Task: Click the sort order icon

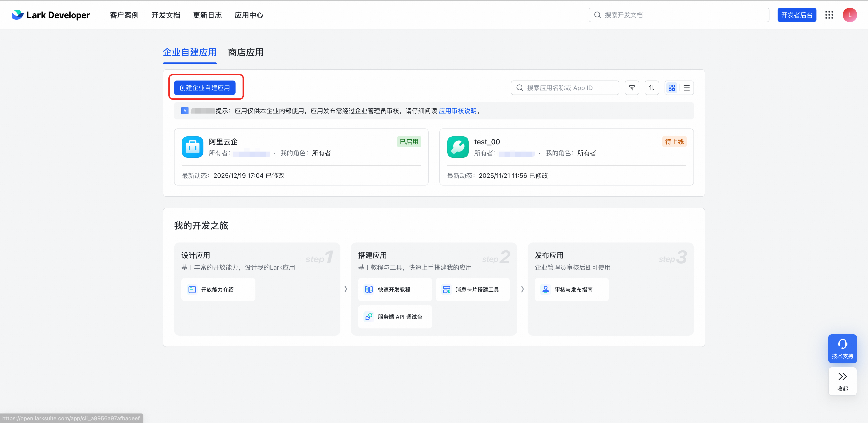Action: tap(652, 88)
